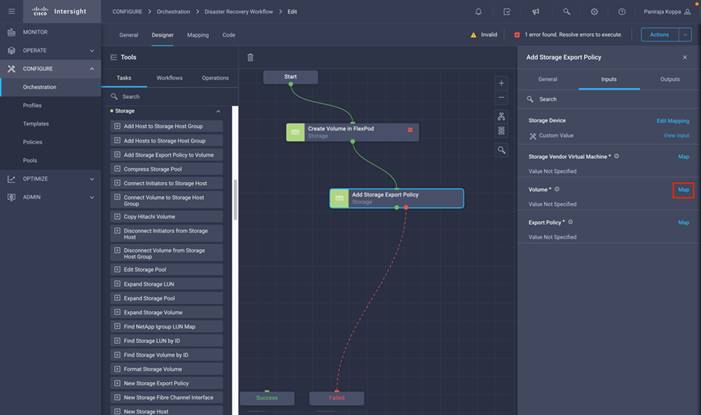Screen dimensions: 701x415
Task: Select the Add Storage Export Policy node
Action: [397, 198]
